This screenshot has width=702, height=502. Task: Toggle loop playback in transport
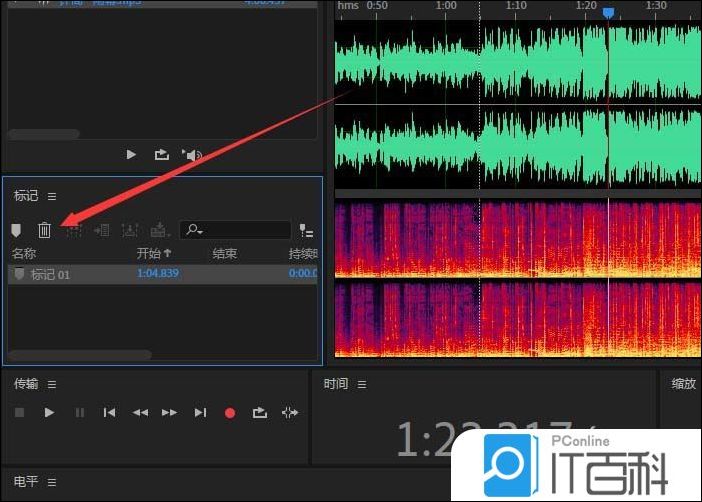260,412
